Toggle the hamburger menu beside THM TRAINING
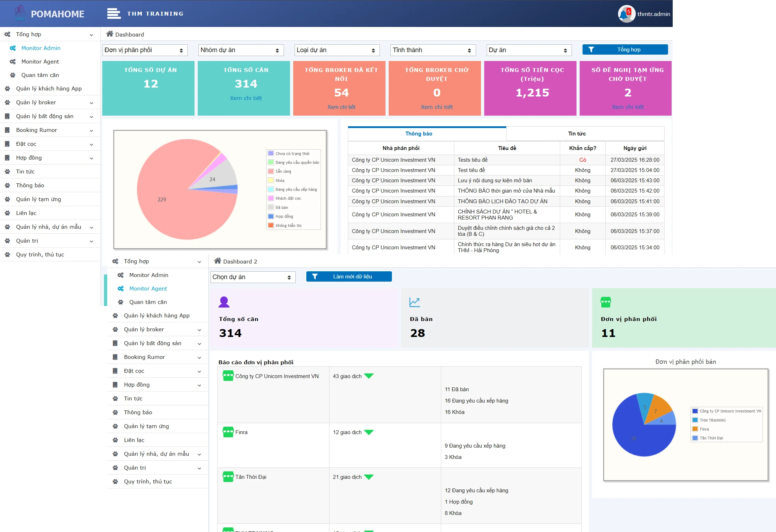 114,13
